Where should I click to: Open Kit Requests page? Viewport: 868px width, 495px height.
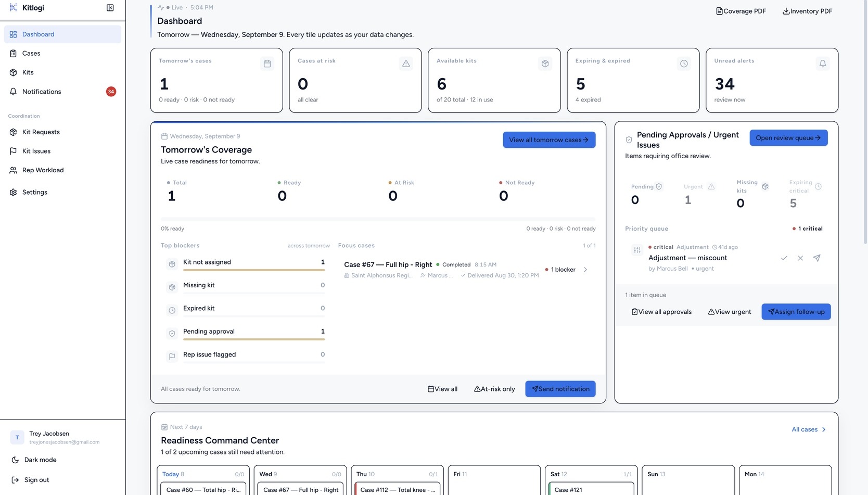(x=62, y=132)
